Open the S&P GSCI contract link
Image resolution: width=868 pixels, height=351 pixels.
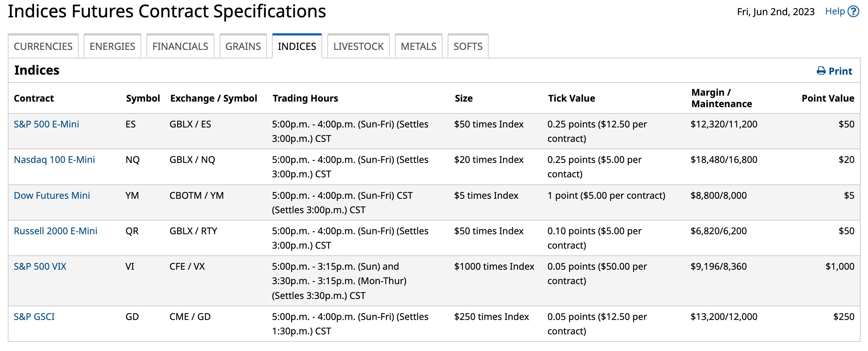[x=34, y=317]
